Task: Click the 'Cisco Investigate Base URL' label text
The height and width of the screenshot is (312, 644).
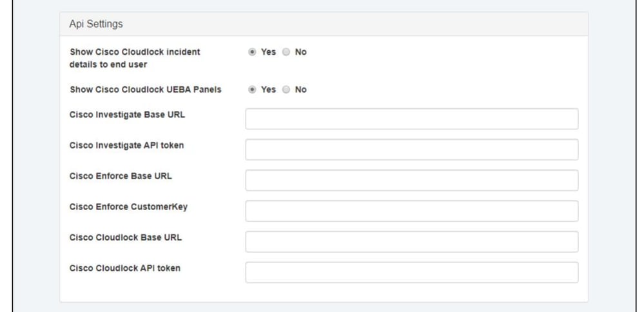Action: [126, 115]
